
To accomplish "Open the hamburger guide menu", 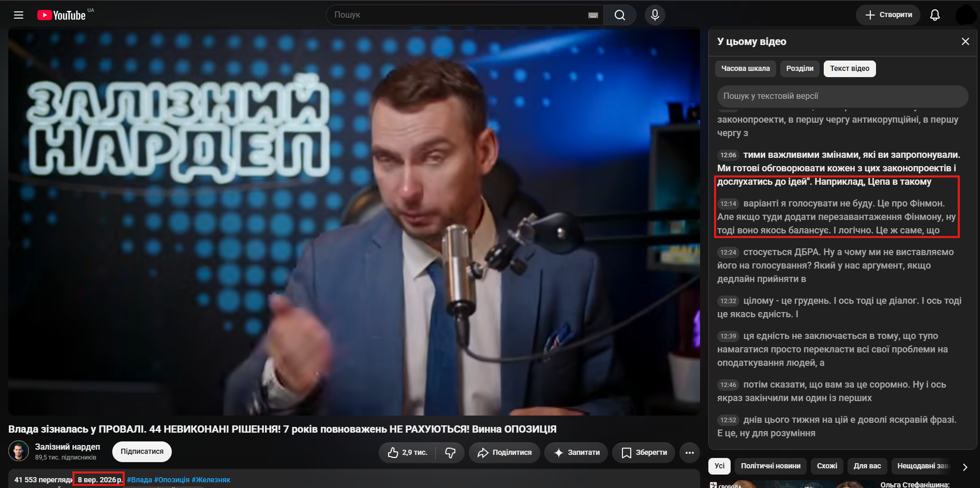I will 19,15.
